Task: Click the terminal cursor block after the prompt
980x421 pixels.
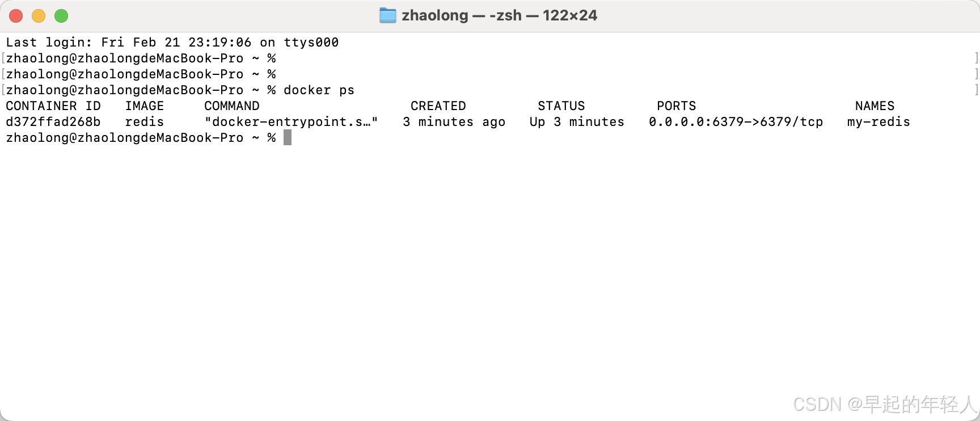Action: (288, 137)
